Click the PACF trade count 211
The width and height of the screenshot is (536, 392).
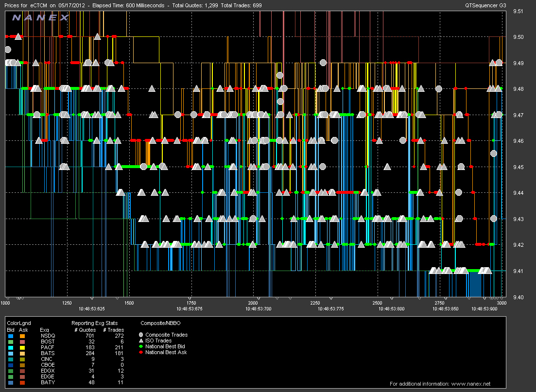coord(120,348)
